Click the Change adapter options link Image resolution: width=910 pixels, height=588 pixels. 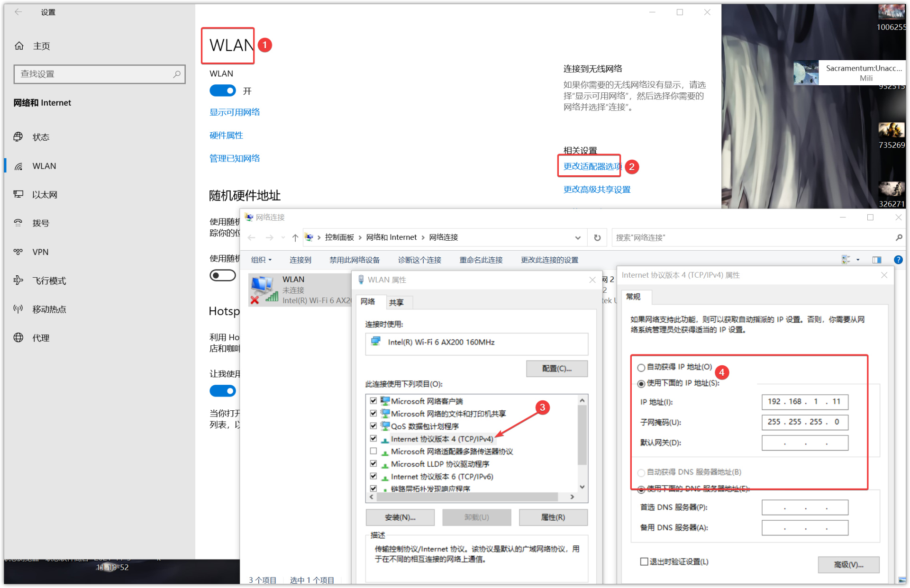tap(591, 166)
